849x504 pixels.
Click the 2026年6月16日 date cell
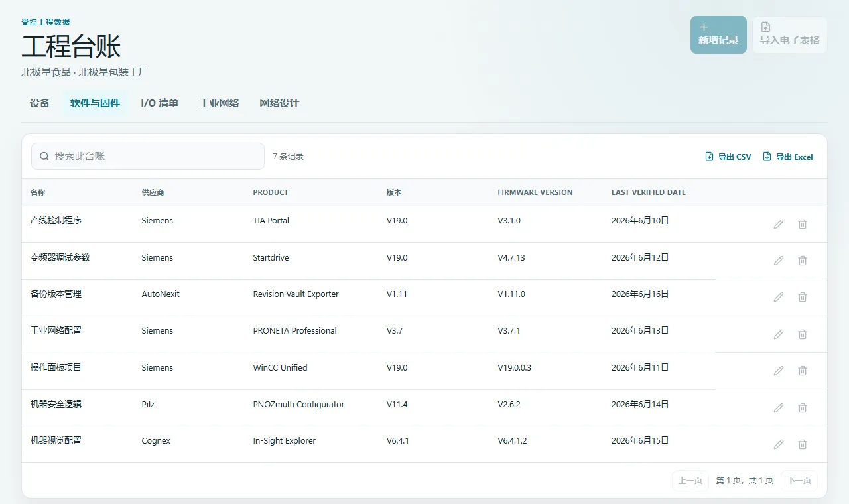[x=640, y=294]
